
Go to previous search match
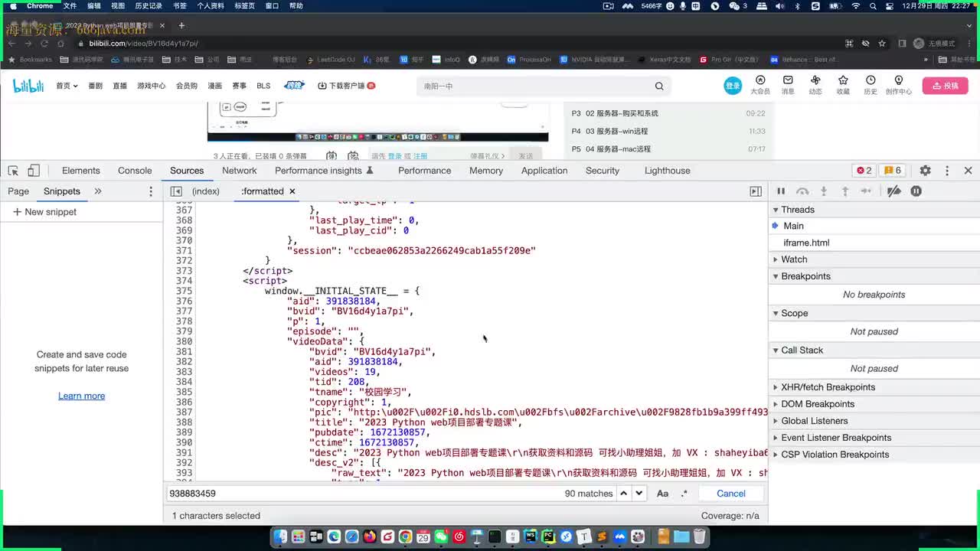[x=624, y=494]
